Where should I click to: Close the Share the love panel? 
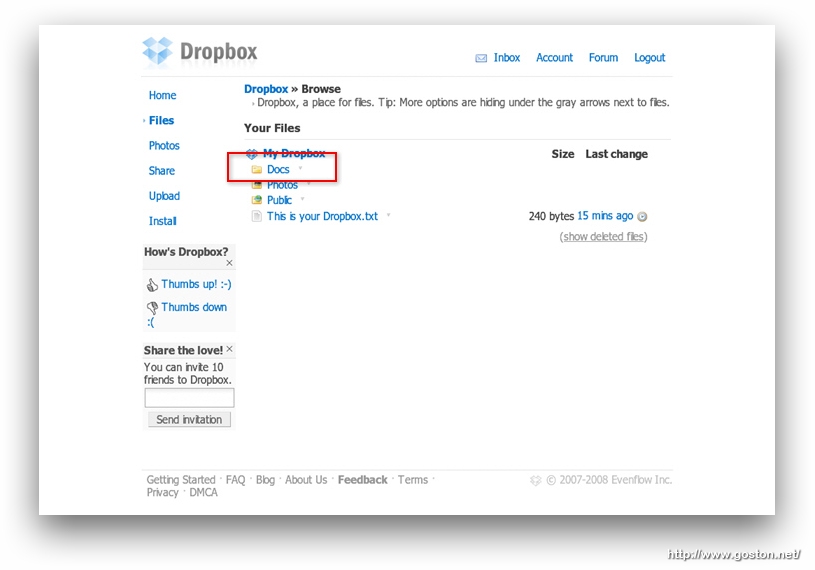(x=229, y=349)
